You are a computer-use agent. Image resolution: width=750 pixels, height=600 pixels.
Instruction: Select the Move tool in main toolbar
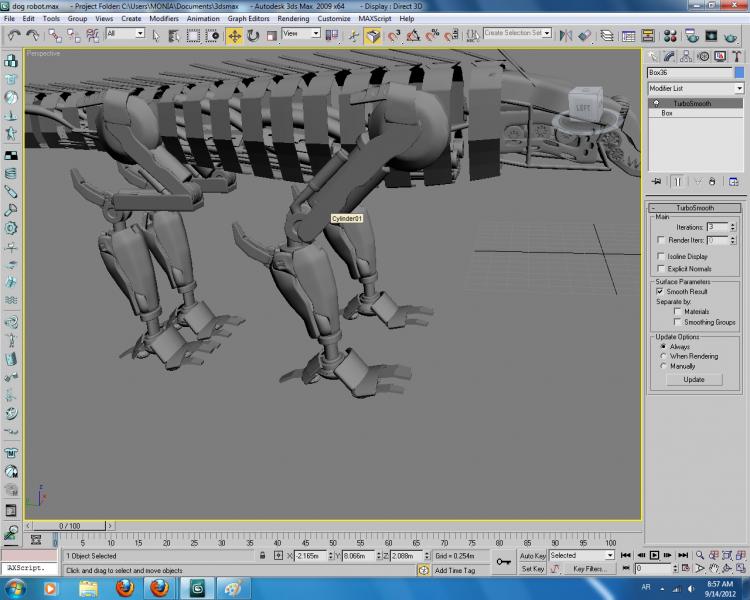pyautogui.click(x=234, y=35)
